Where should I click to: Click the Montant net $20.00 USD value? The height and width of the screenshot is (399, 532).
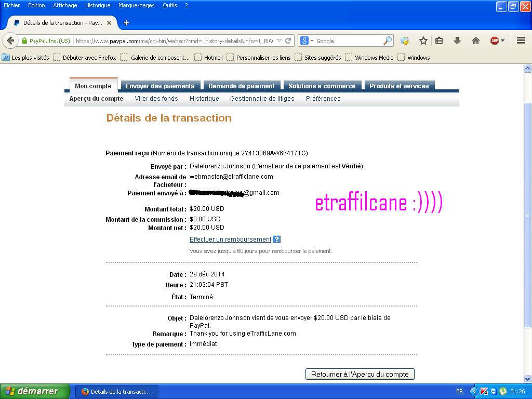pyautogui.click(x=207, y=228)
